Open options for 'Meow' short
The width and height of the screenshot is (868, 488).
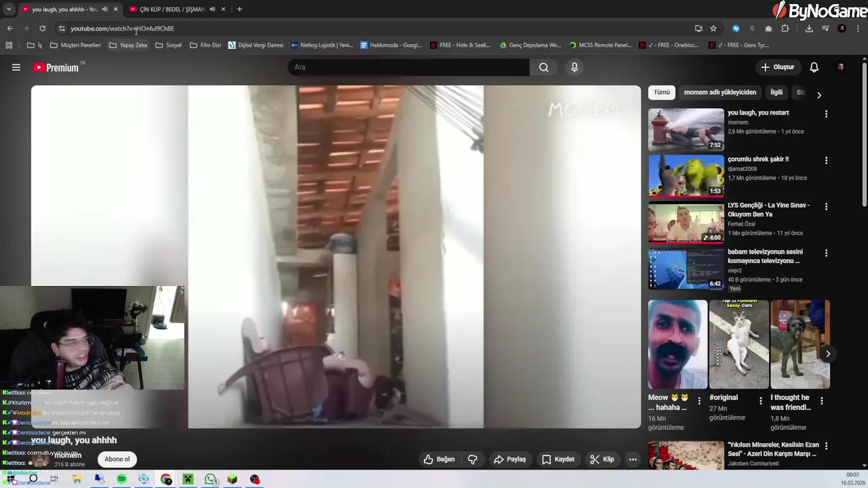[x=699, y=401]
